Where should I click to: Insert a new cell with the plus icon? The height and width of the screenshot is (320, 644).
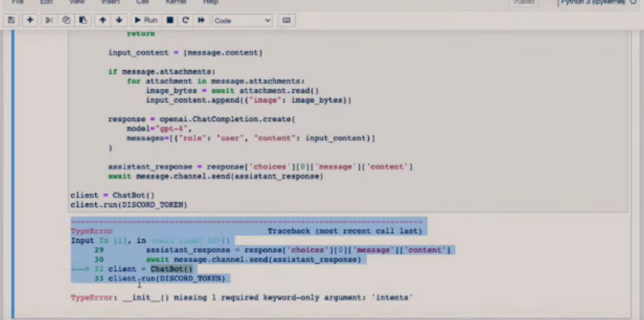pos(30,20)
